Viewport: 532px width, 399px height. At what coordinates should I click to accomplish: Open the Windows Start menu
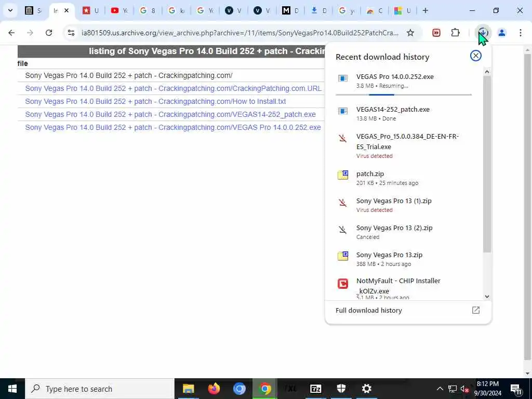(x=12, y=389)
